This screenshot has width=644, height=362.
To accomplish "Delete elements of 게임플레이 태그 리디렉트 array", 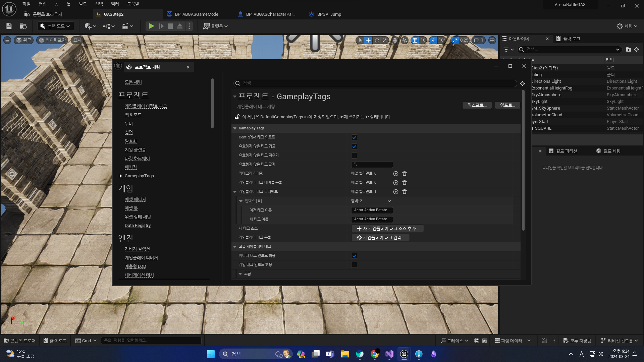I will coord(405,192).
